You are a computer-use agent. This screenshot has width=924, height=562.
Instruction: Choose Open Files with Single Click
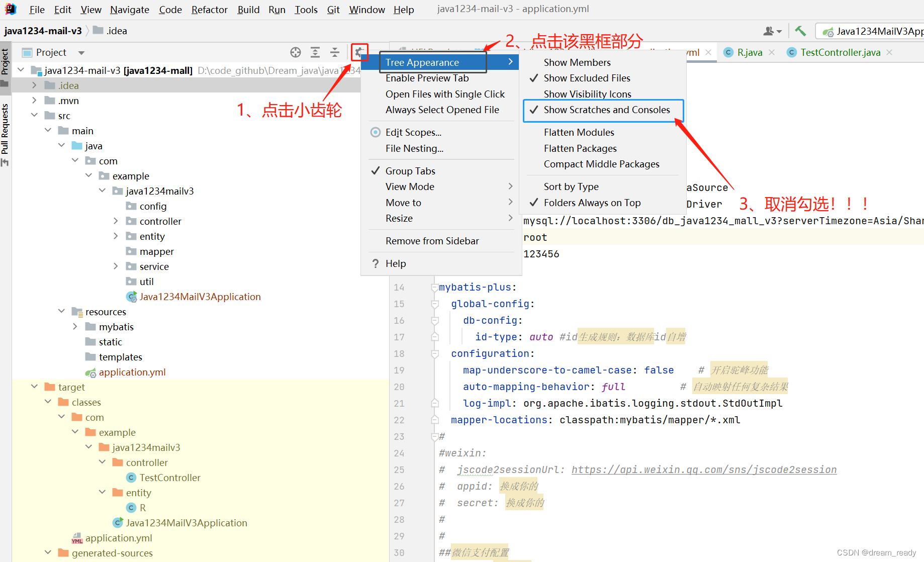(x=441, y=94)
